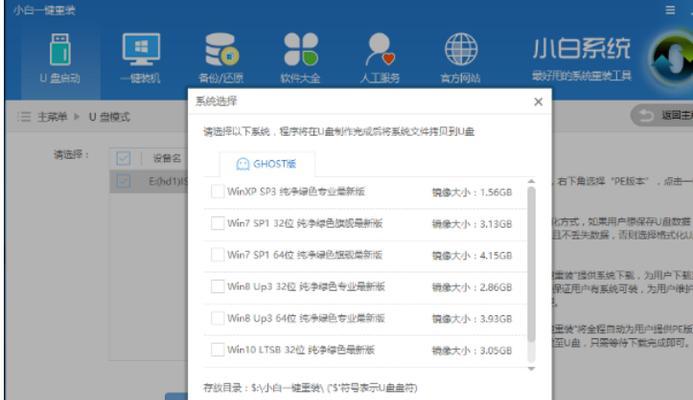Open the 软件大全 software collection
The image size is (693, 400).
click(x=301, y=59)
